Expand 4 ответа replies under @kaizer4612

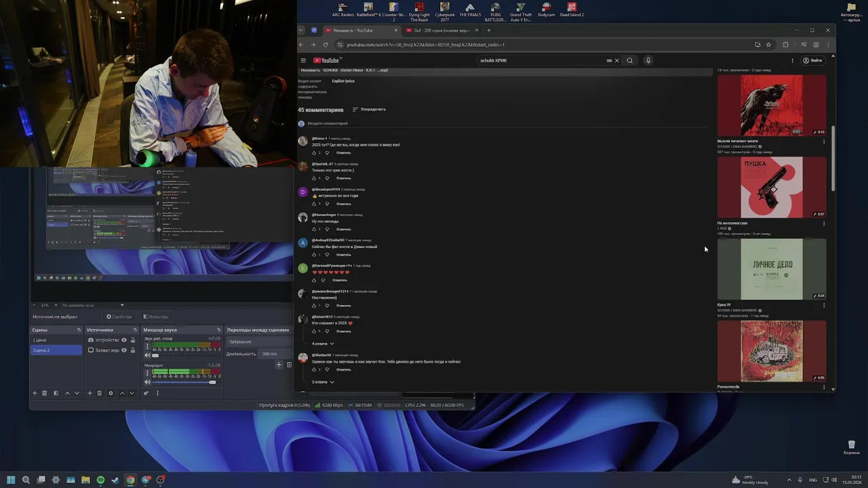323,344
